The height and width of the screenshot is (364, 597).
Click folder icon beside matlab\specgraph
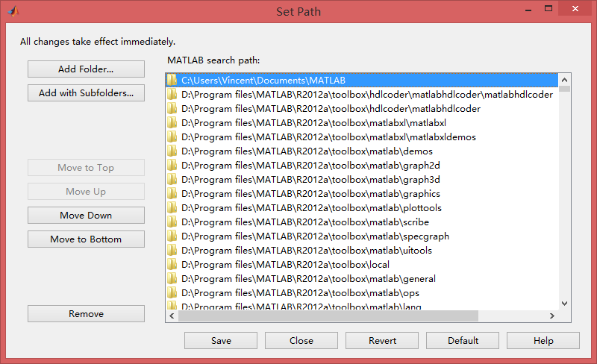tap(172, 236)
